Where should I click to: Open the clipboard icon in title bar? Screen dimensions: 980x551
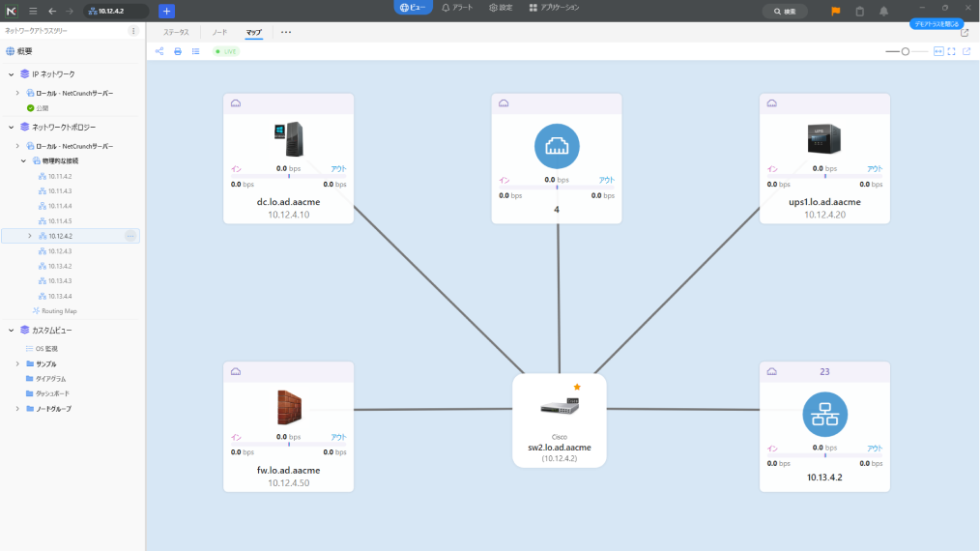(860, 11)
